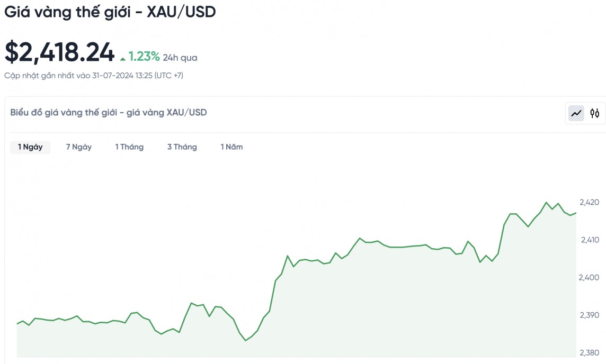This screenshot has height=364, width=606.
Task: Click the 2,410 y-axis label
Action: click(x=589, y=240)
